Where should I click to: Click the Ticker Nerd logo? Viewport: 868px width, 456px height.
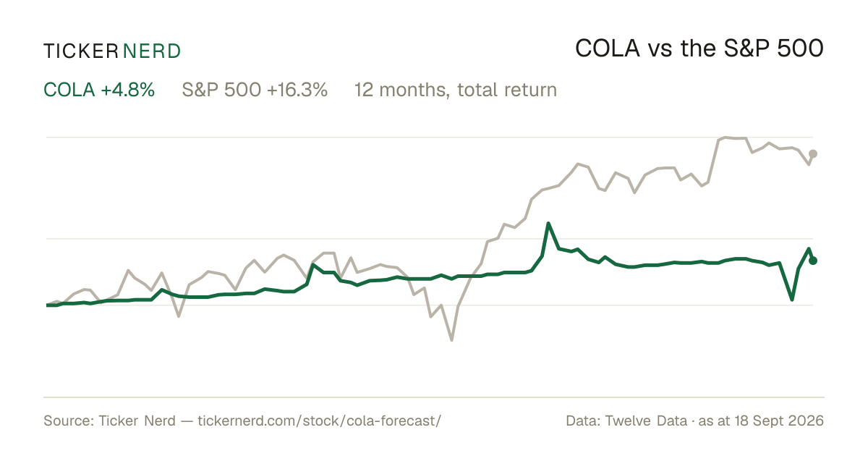pos(112,51)
